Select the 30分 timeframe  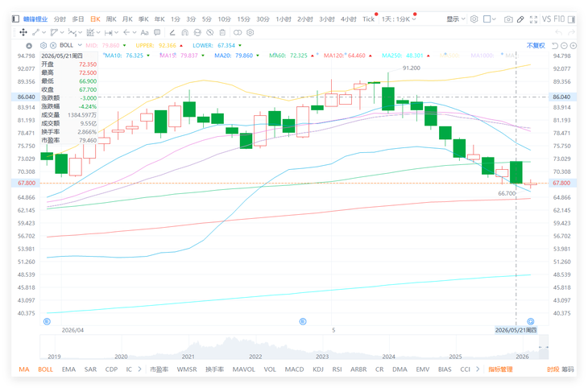pos(263,19)
